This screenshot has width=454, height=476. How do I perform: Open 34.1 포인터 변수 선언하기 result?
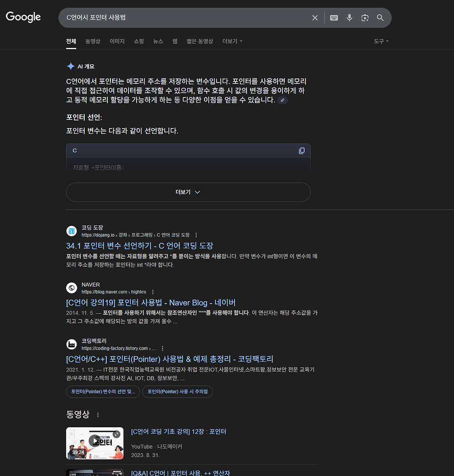point(140,246)
